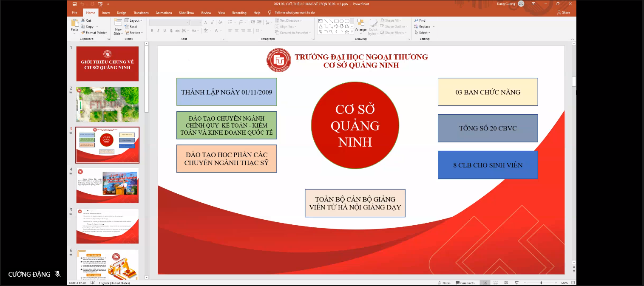Switch to the Design tab

122,13
